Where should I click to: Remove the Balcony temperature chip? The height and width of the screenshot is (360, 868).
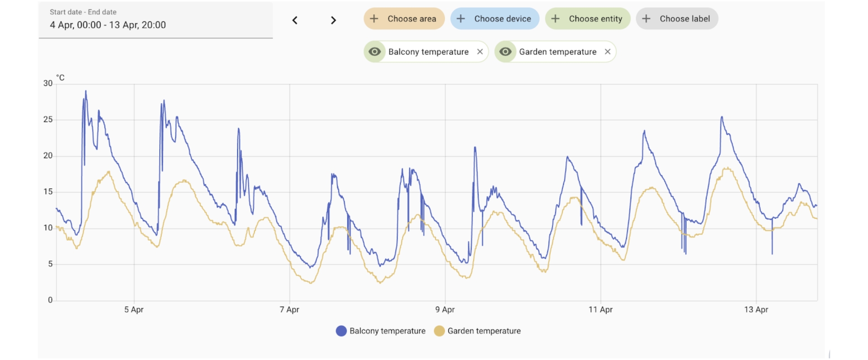pos(480,52)
